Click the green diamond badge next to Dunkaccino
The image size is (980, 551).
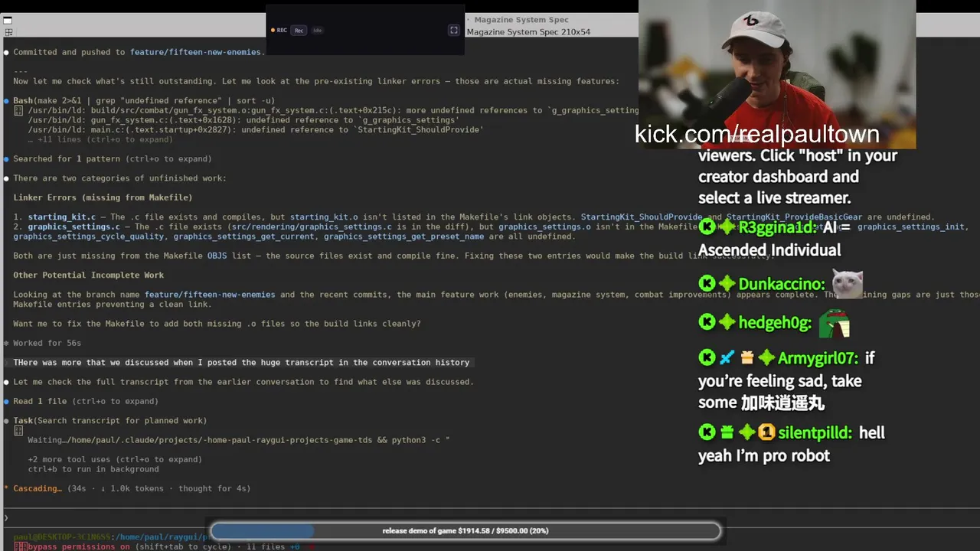coord(727,284)
